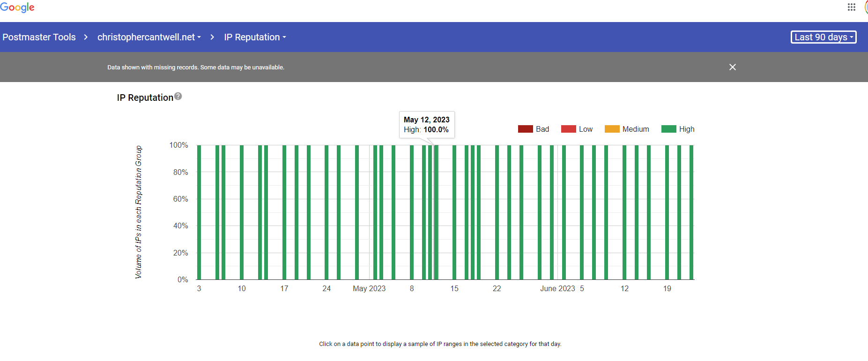Select the green bar above the 10 label
Image resolution: width=868 pixels, height=361 pixels.
click(x=242, y=212)
